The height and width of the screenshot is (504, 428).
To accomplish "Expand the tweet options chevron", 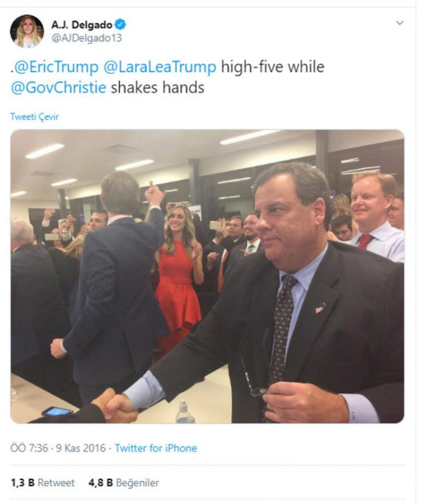I will coord(399,23).
